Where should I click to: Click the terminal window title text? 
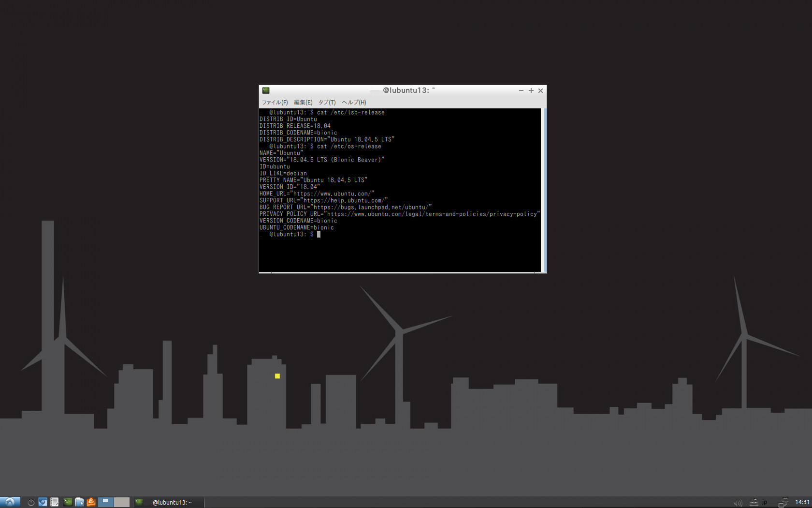point(409,90)
